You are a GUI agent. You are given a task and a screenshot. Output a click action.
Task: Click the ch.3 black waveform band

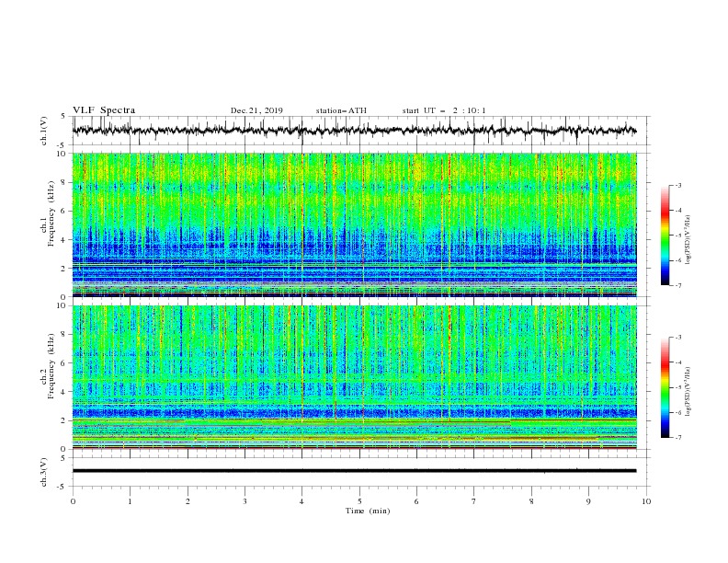[x=354, y=471]
